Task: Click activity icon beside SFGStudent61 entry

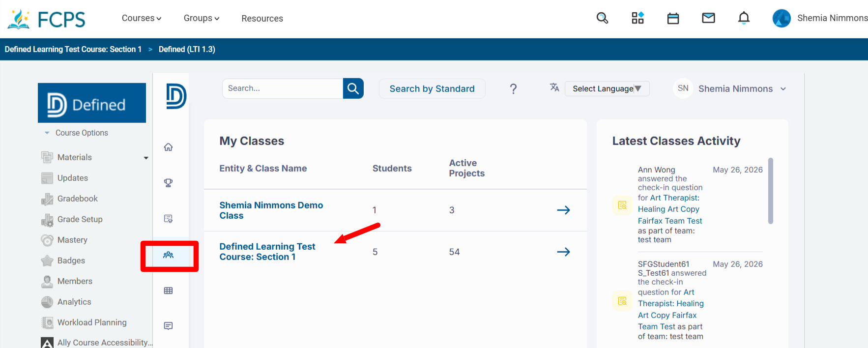Action: pyautogui.click(x=622, y=301)
